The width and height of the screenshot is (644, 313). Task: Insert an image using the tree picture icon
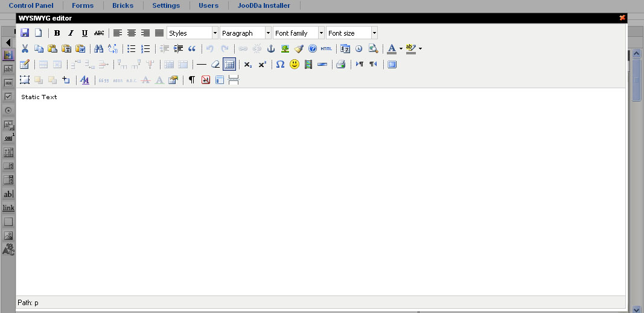coord(285,48)
